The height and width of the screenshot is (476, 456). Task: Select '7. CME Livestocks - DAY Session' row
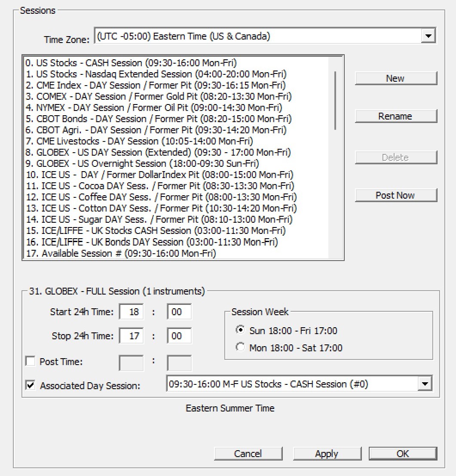(177, 141)
